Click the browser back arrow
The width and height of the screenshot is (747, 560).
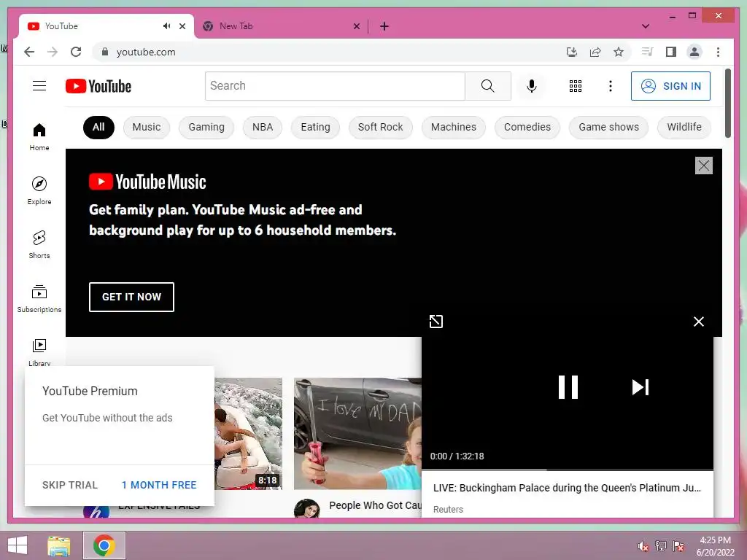pyautogui.click(x=29, y=52)
